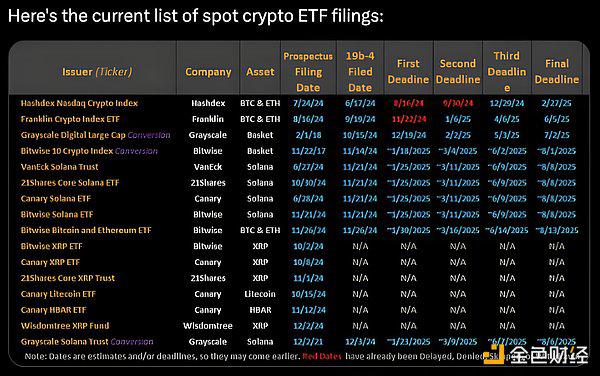
Task: Click the 21Shares Core Solana ETF name
Action: (x=70, y=183)
